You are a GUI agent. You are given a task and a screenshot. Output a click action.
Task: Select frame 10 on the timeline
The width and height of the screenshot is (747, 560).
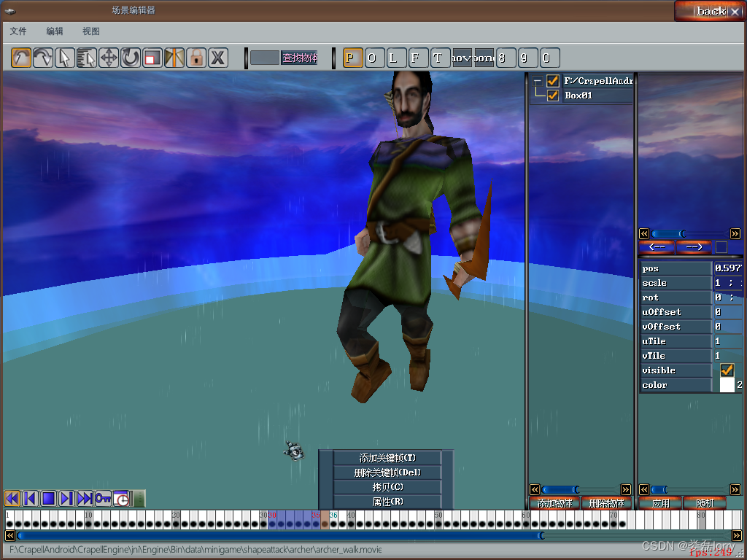coord(88,519)
